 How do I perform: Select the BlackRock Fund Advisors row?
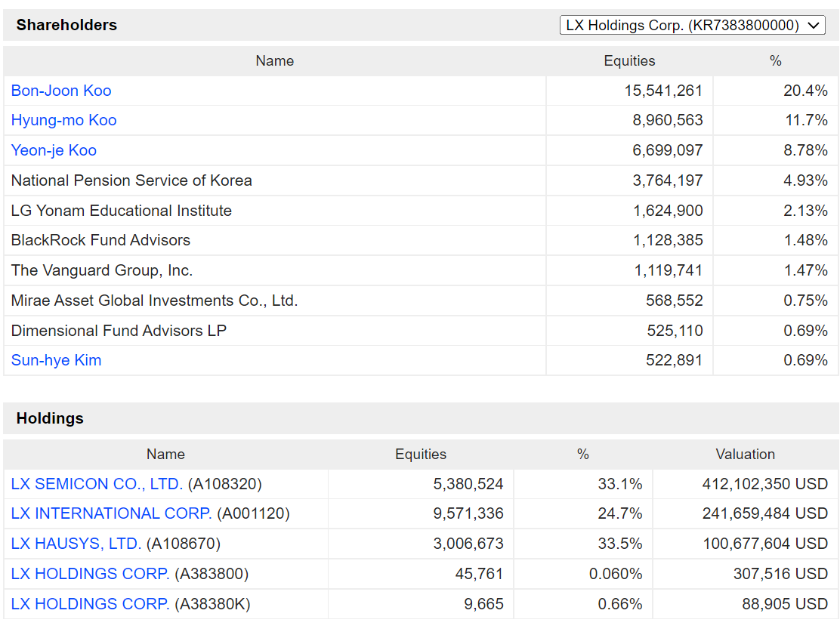(421, 240)
